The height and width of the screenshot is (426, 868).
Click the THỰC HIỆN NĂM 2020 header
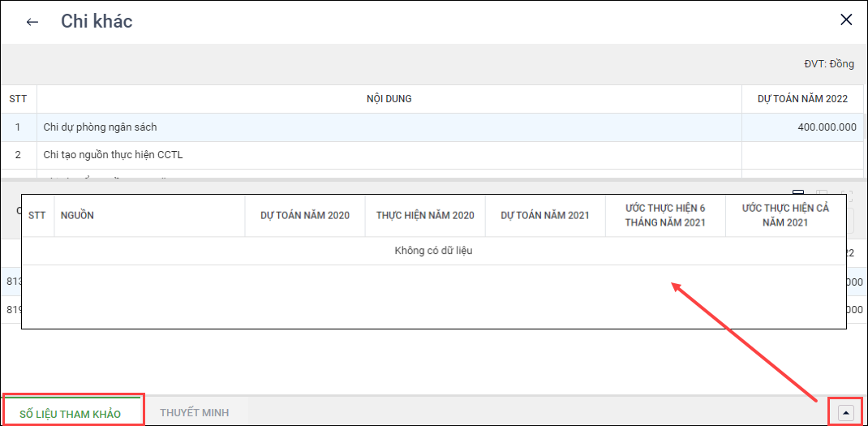pyautogui.click(x=425, y=216)
